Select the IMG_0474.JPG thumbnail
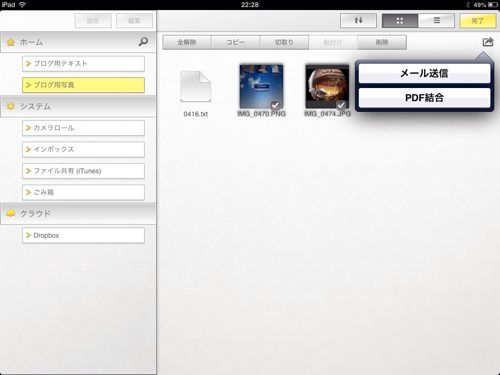The height and width of the screenshot is (375, 500). (327, 86)
